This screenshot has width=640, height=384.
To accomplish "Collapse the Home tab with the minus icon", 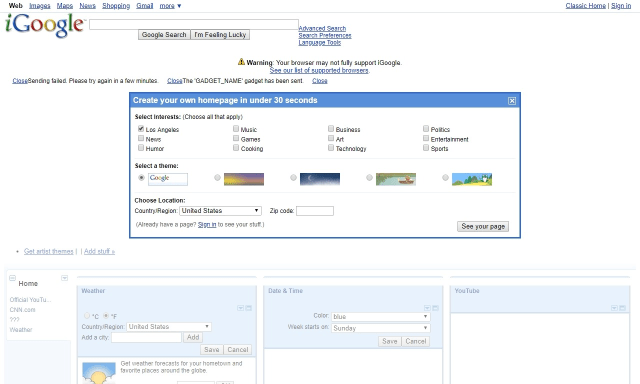I will (x=12, y=278).
